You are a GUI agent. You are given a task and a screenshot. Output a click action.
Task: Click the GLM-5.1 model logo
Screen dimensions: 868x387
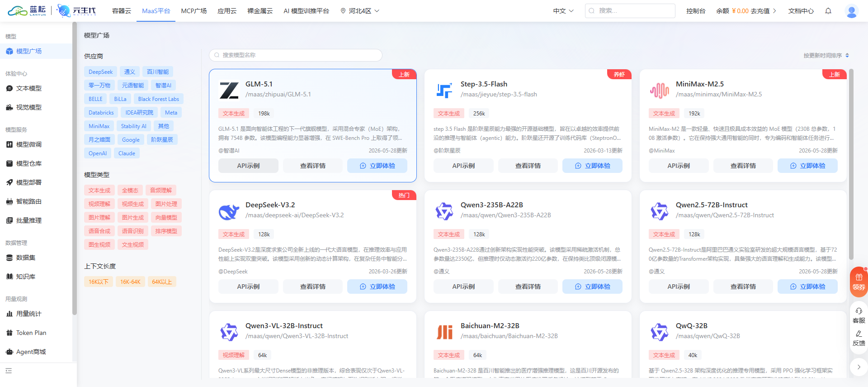click(x=229, y=90)
